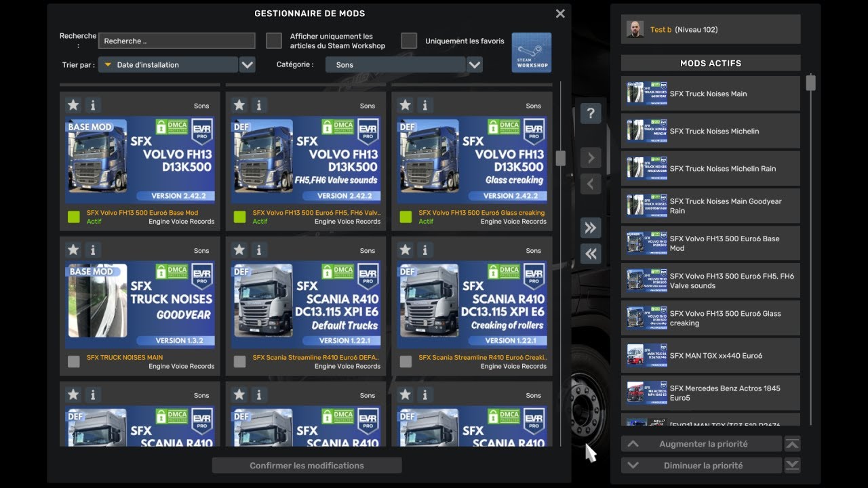Favorite the SFX TRUCK NOISES MAIN card
Image resolution: width=868 pixels, height=488 pixels.
pos(73,250)
